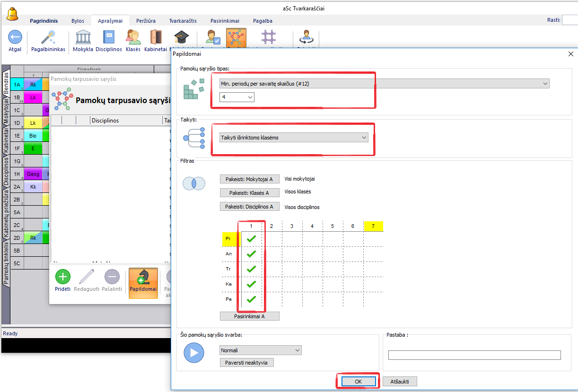
Task: Open the Normali importance dropdown
Action: click(260, 350)
